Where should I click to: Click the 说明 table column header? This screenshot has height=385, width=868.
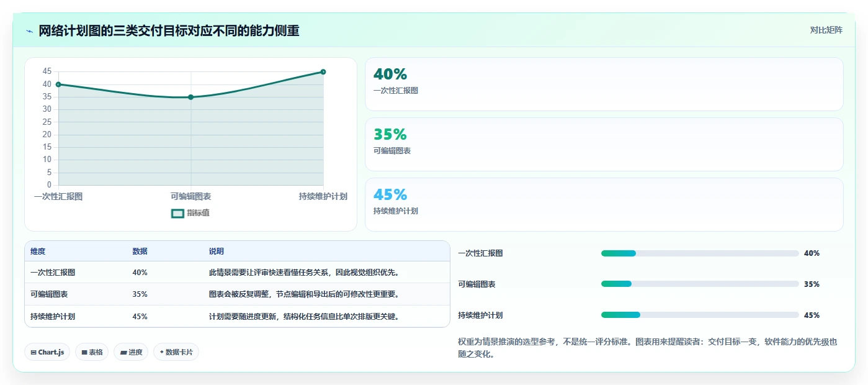tap(217, 251)
